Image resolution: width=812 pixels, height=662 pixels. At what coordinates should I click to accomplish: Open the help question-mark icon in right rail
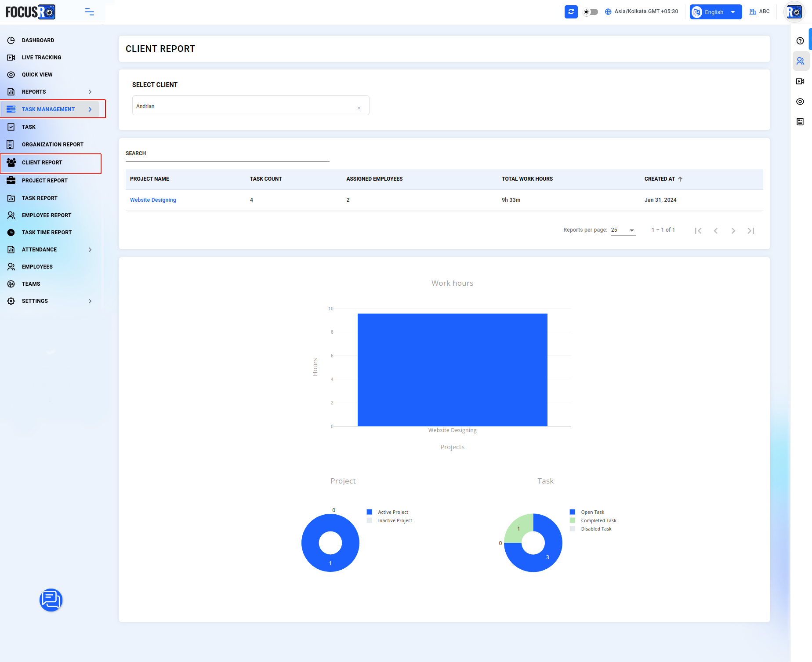(x=800, y=41)
